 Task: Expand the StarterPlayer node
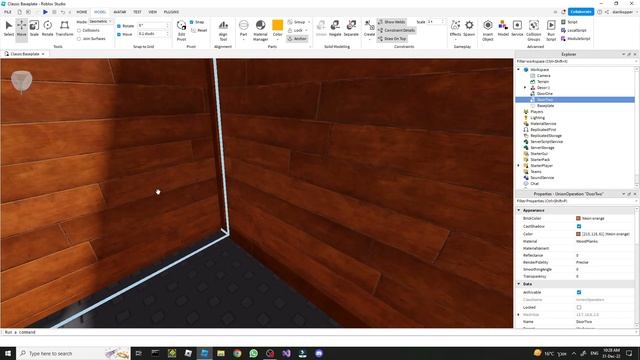tap(519, 165)
